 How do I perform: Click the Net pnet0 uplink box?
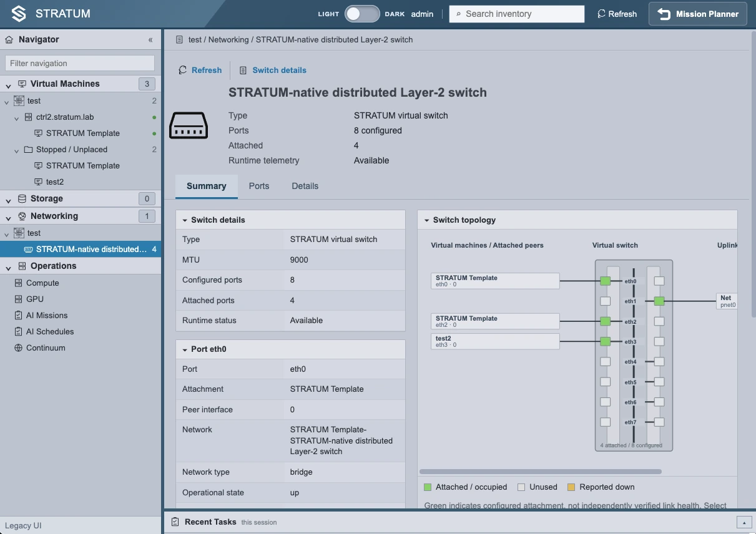pyautogui.click(x=727, y=301)
